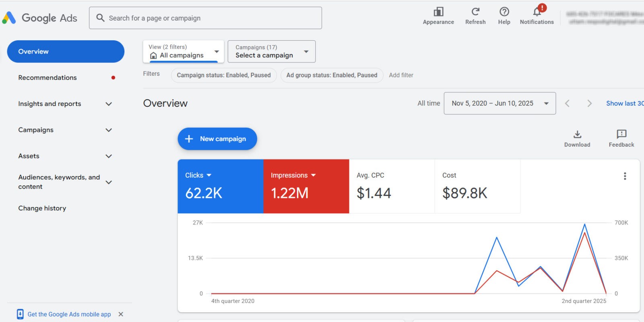Open the Help icon
The width and height of the screenshot is (644, 322).
504,11
